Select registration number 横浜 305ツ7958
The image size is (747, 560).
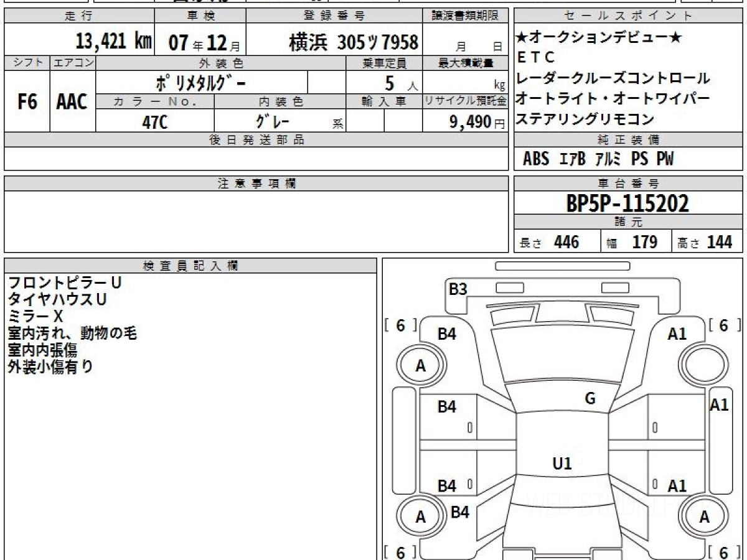pyautogui.click(x=354, y=42)
